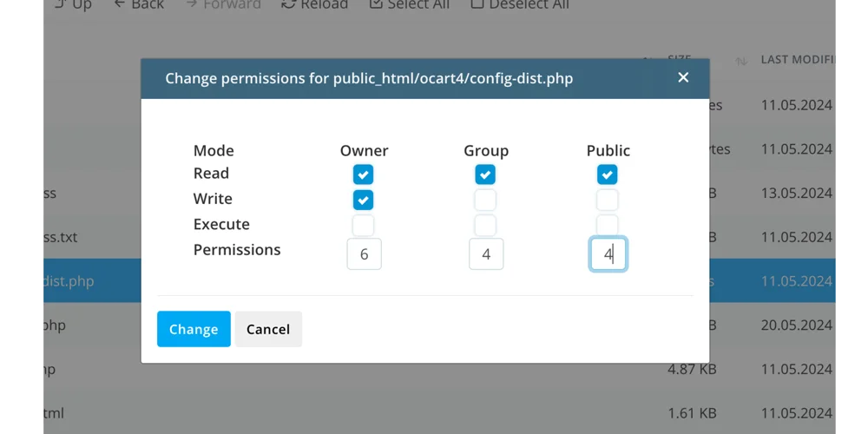The width and height of the screenshot is (868, 434).
Task: Enable Public Execute permission checkbox
Action: 608,226
